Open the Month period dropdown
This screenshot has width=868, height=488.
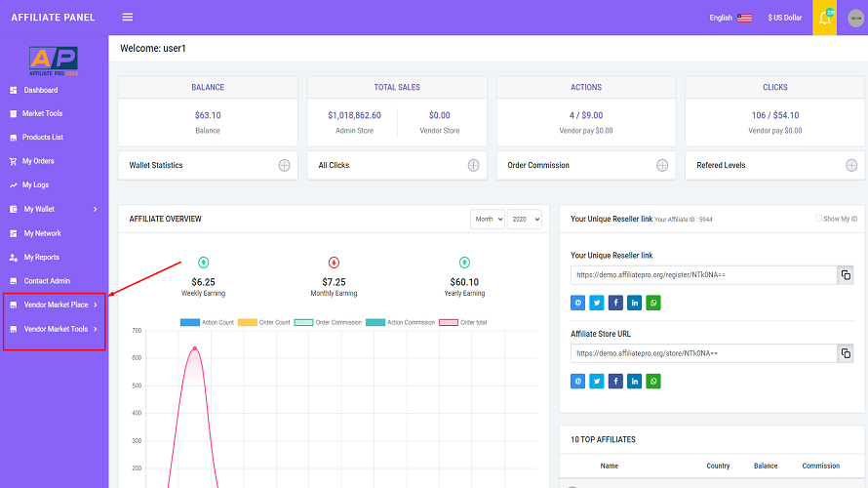[x=487, y=220]
